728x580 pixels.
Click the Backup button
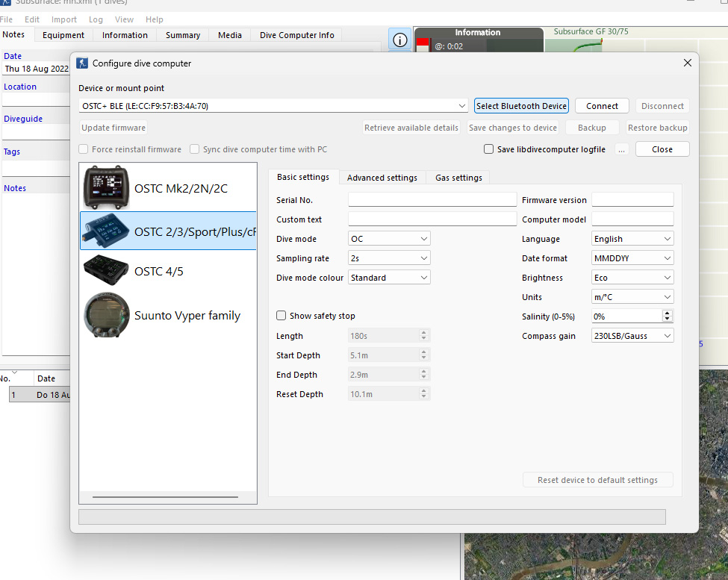592,128
